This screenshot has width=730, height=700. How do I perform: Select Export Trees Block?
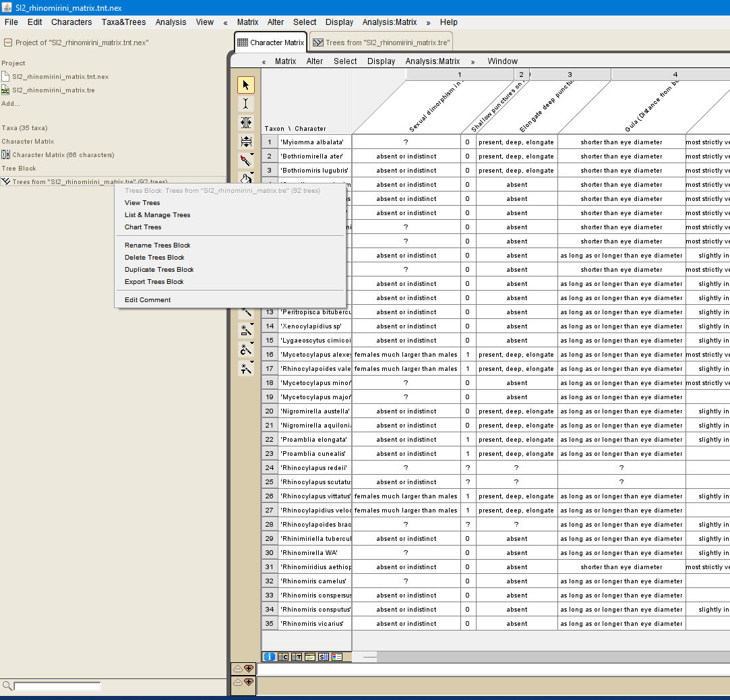[x=154, y=281]
